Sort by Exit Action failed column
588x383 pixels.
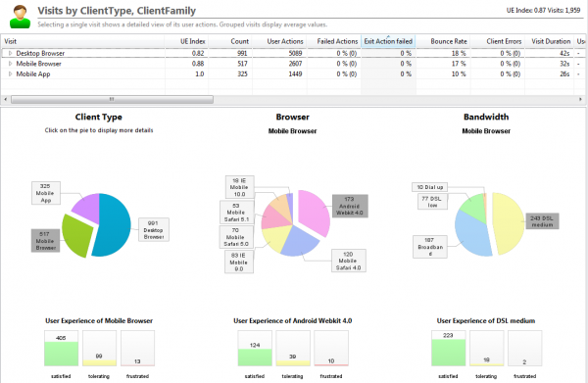[x=388, y=41]
